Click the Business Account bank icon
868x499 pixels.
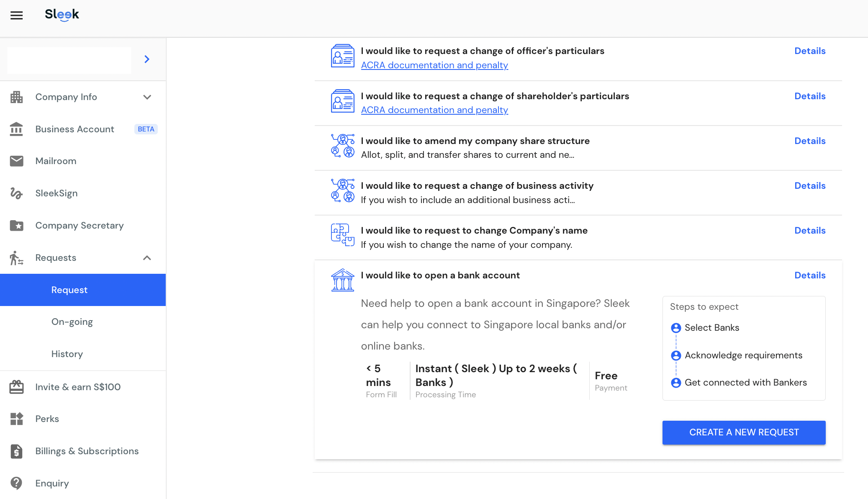click(16, 129)
